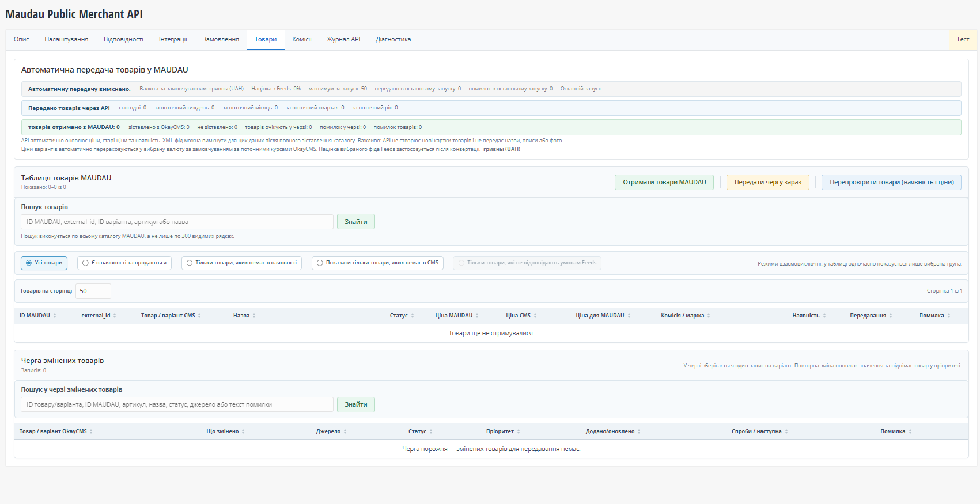Select the Усі товари radio option
Viewport: 980px width, 504px height.
(44, 263)
